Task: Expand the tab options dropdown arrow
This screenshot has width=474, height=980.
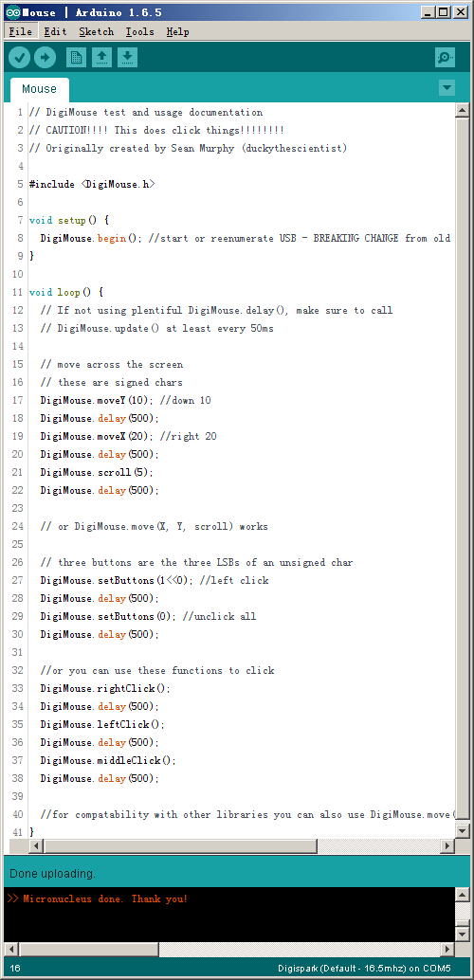Action: (x=447, y=87)
